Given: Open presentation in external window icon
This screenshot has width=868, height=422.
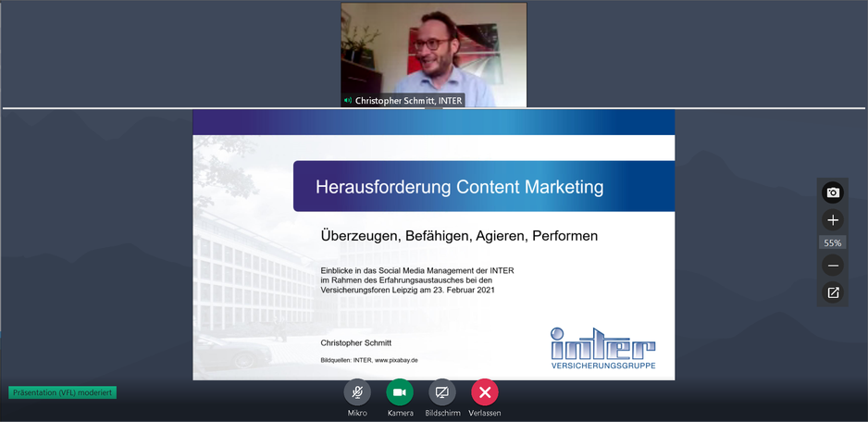Looking at the screenshot, I should (833, 293).
